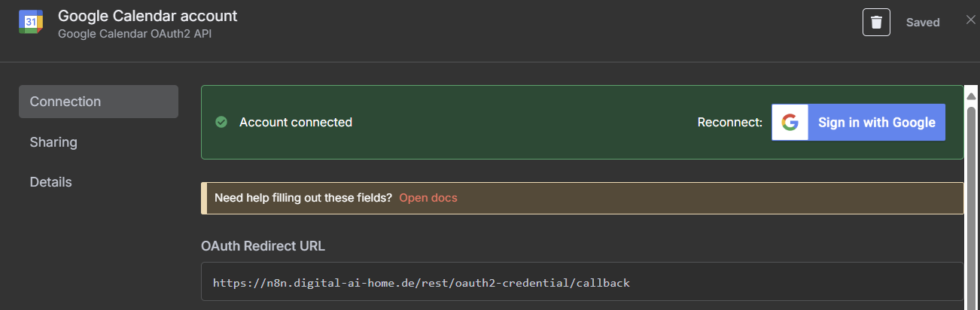This screenshot has width=980, height=310.
Task: Select the OAuth Redirect URL field
Action: pos(582,284)
